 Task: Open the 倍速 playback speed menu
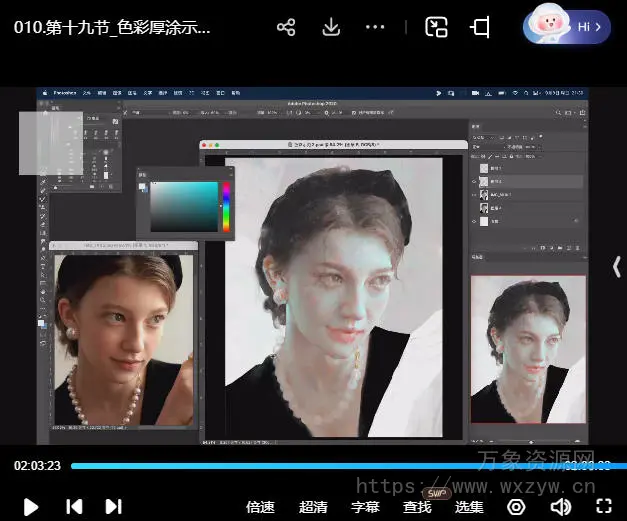(260, 507)
